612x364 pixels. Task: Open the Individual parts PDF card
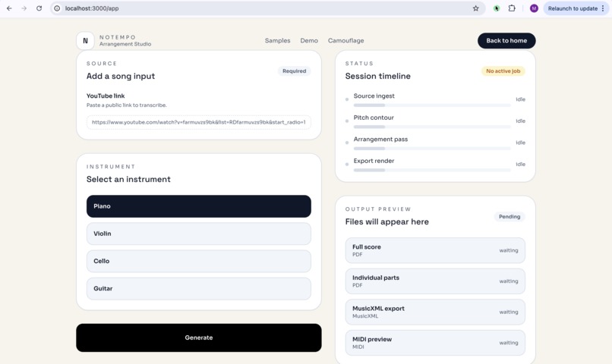[435, 281]
